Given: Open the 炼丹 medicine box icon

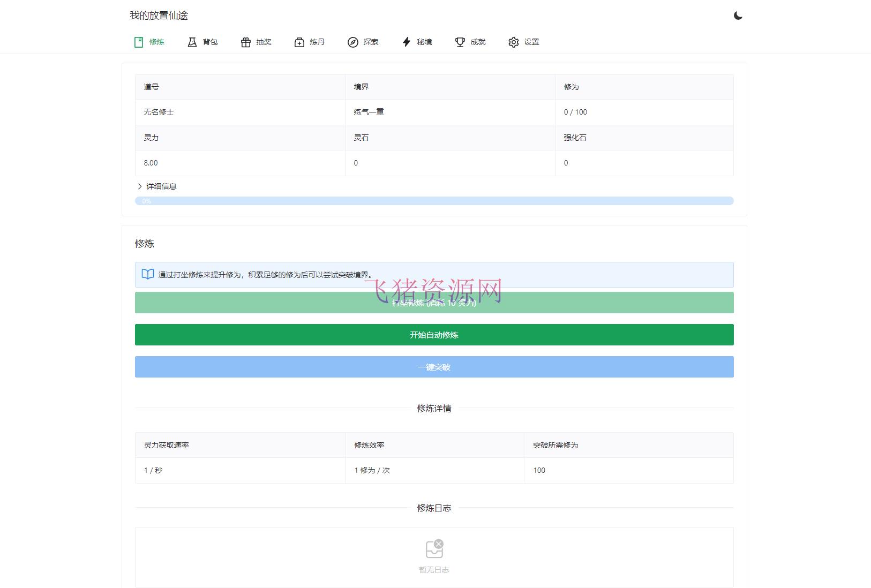Looking at the screenshot, I should [x=298, y=42].
